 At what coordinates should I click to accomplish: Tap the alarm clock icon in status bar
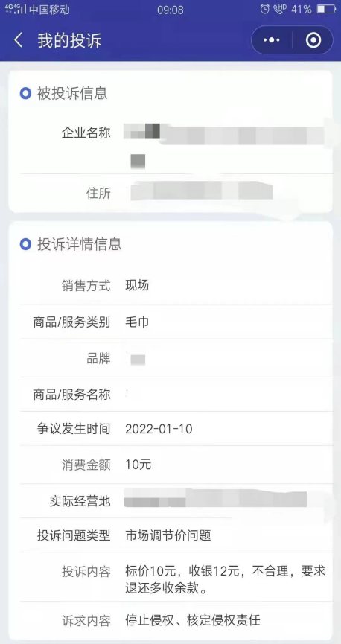264,10
